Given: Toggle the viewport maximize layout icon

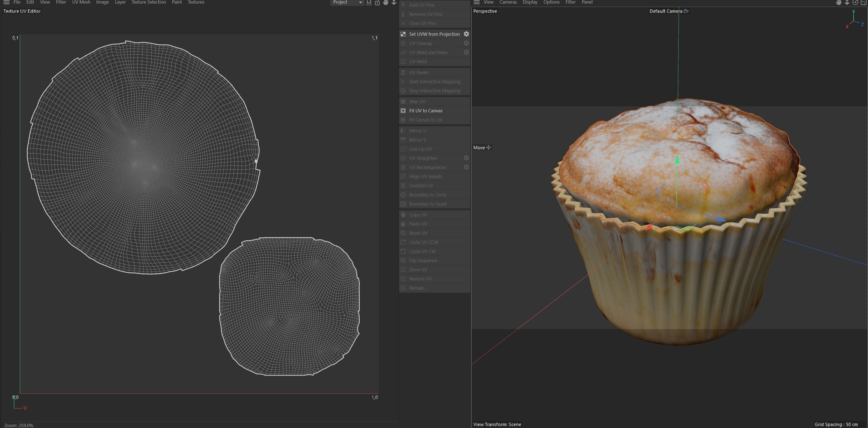Looking at the screenshot, I should [864, 2].
